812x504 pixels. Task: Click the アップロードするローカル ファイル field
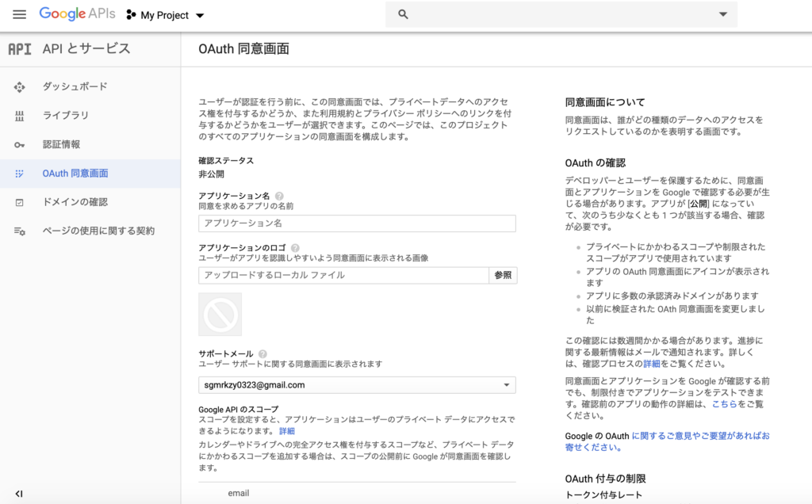(344, 275)
